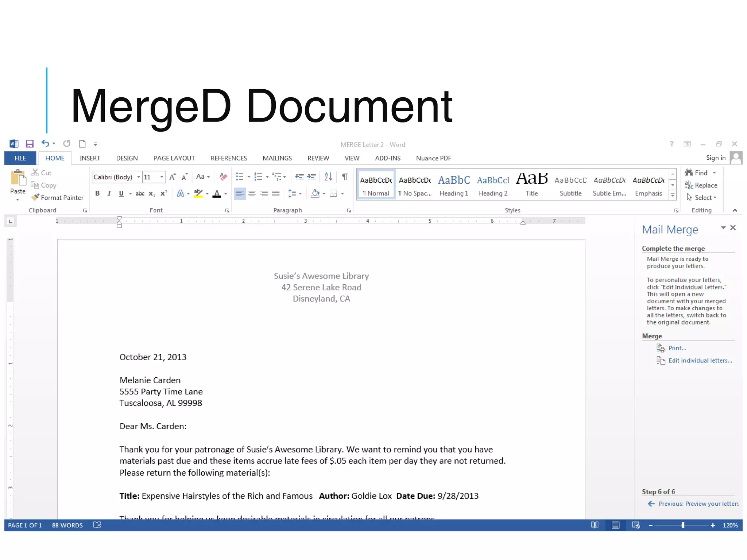Close the Mail Merge task pane
The width and height of the screenshot is (747, 560).
[x=733, y=228]
